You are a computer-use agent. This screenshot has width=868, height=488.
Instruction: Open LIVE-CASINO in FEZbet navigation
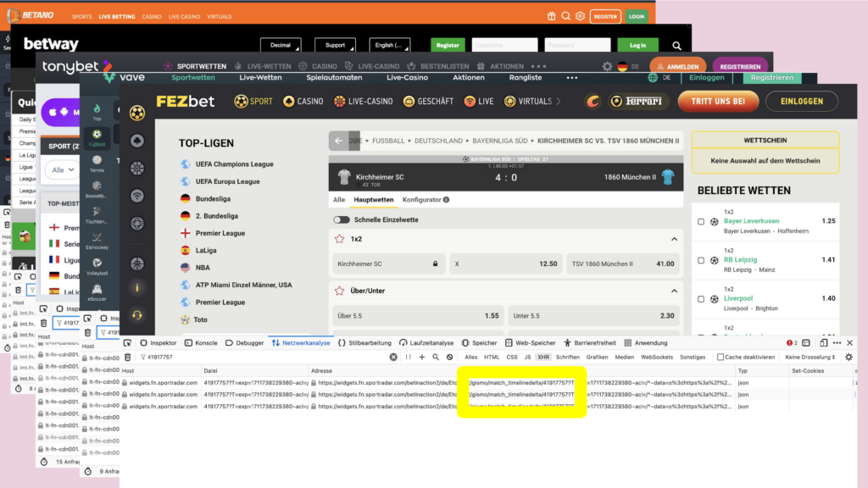[364, 102]
